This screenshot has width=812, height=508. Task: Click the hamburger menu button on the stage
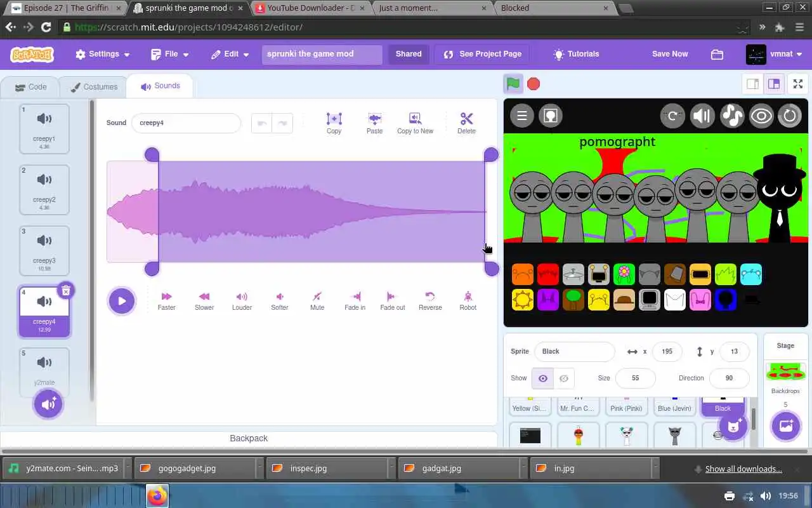pos(522,116)
